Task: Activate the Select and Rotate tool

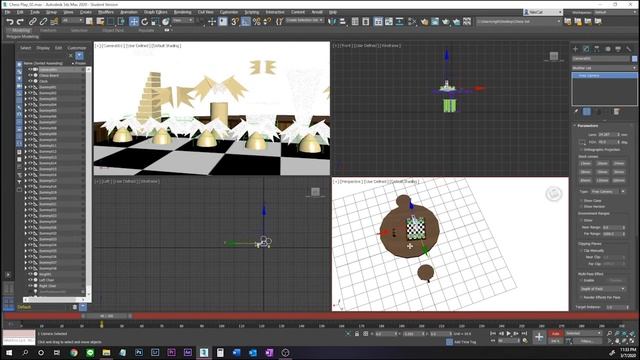Action: click(144, 22)
